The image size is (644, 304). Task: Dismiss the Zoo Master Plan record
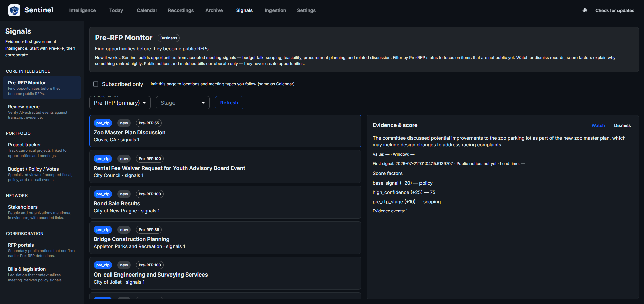coord(623,125)
